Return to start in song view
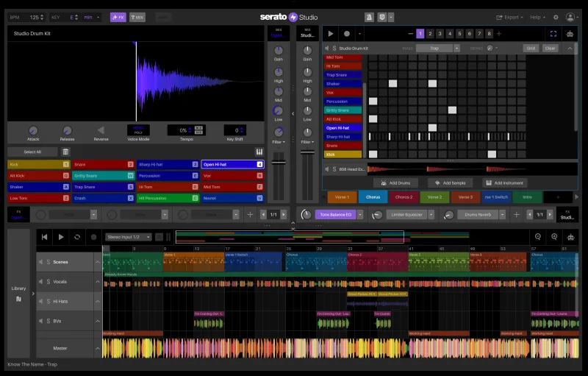588x376 pixels. point(44,237)
